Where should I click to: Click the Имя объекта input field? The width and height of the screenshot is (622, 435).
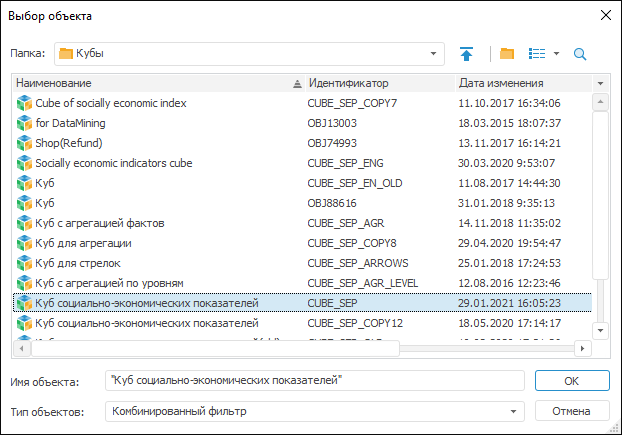(x=315, y=381)
